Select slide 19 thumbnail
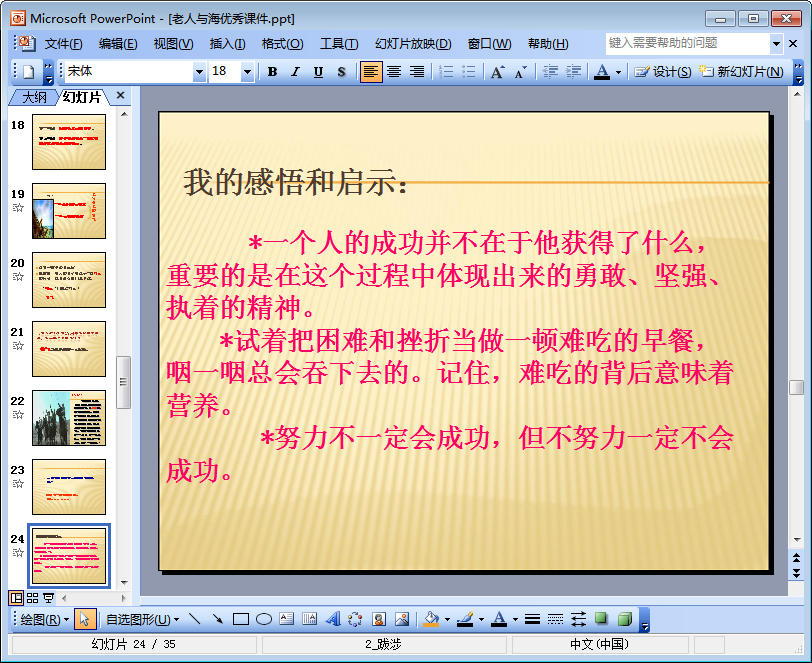Viewport: 812px width, 663px height. [x=69, y=211]
